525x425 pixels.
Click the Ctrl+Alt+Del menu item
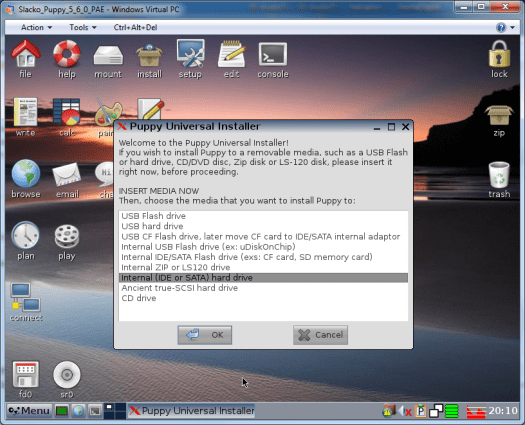tap(135, 27)
